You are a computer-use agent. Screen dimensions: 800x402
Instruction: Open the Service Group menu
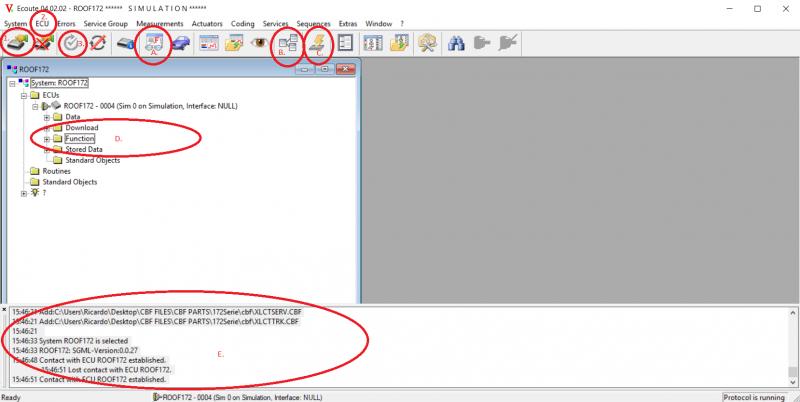106,23
